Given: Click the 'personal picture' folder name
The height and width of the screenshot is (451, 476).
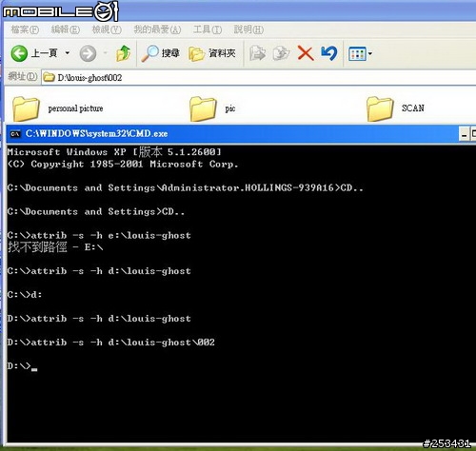Looking at the screenshot, I should 75,108.
